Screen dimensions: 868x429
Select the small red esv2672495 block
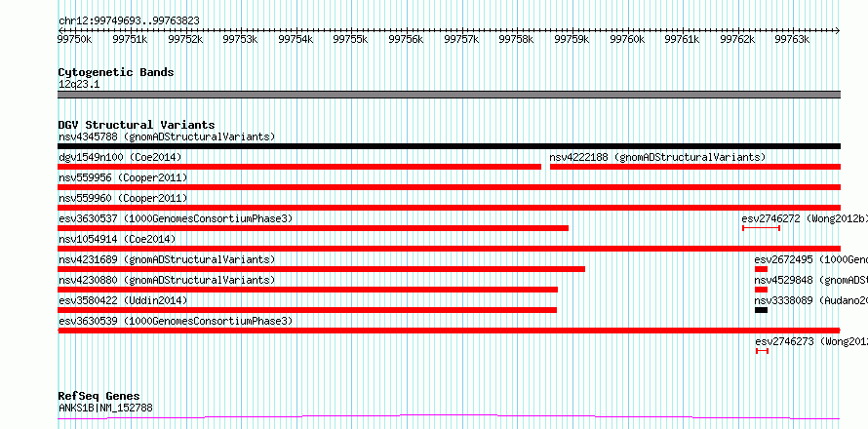[761, 269]
